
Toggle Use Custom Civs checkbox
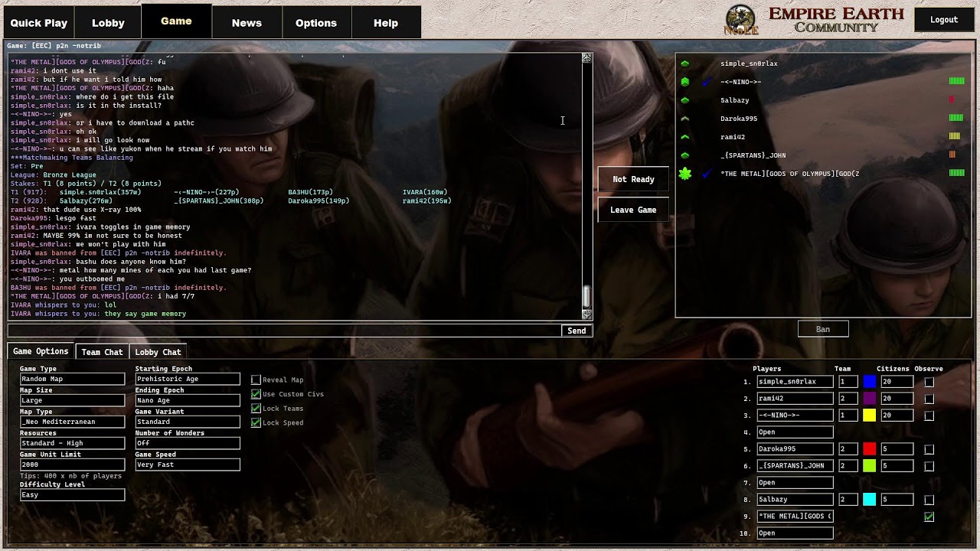256,394
